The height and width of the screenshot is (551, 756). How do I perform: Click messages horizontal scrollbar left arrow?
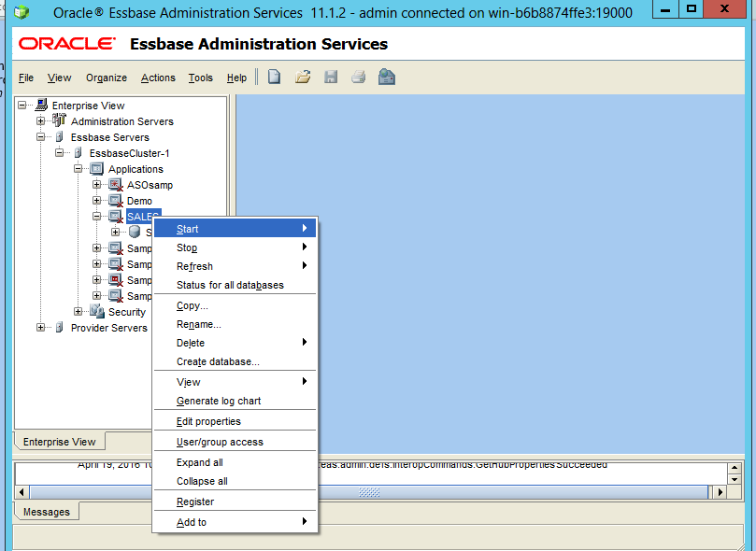[21, 492]
